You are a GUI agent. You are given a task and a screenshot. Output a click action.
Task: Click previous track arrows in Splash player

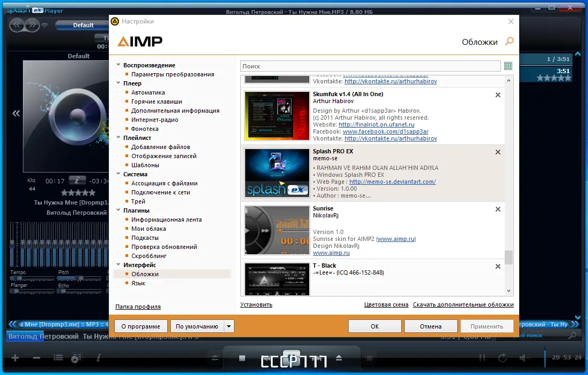pos(17,25)
